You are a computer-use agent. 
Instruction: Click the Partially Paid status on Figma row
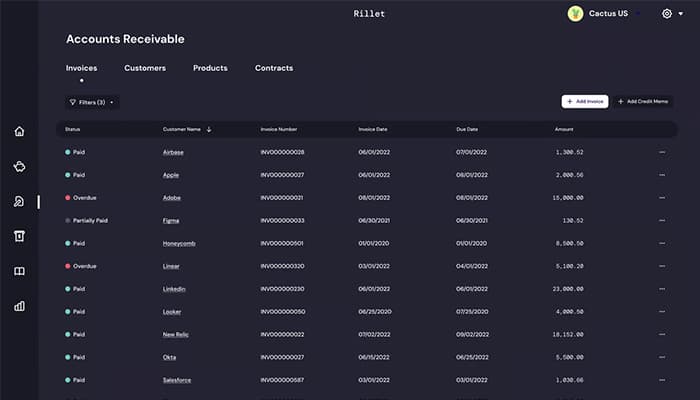(x=87, y=221)
